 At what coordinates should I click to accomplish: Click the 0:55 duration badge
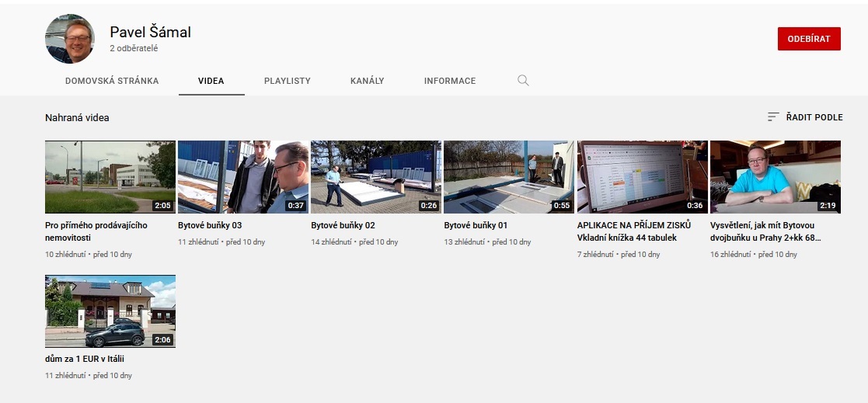tap(562, 206)
